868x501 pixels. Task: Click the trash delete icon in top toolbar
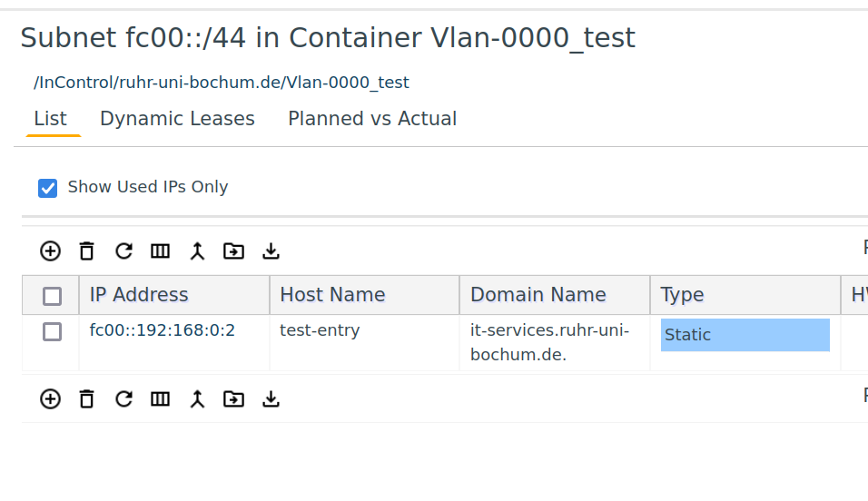click(87, 251)
